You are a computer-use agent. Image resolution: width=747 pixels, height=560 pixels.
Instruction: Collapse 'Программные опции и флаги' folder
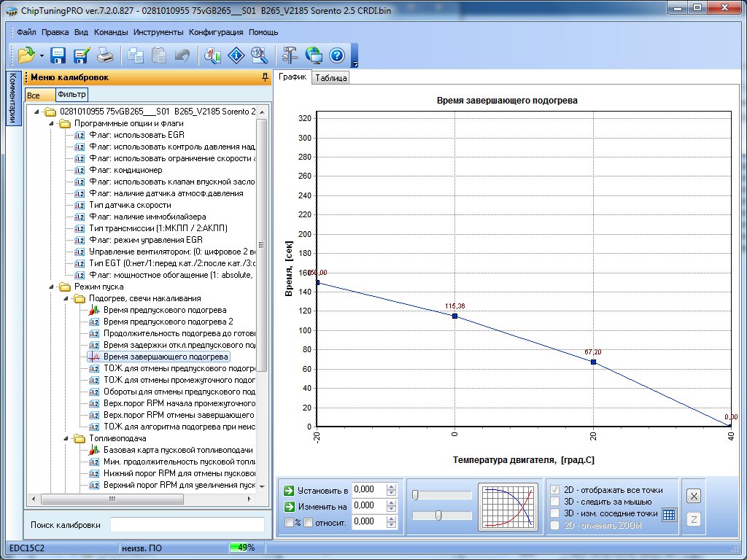[52, 123]
